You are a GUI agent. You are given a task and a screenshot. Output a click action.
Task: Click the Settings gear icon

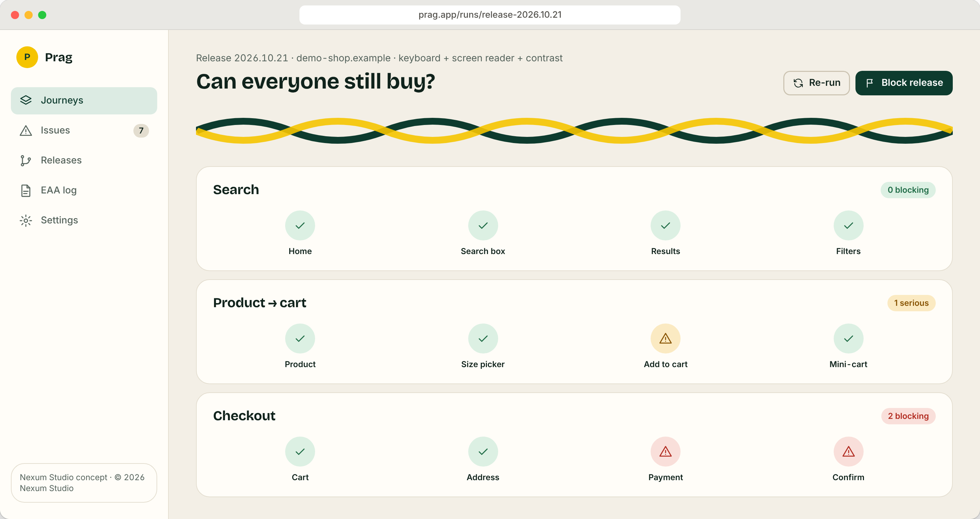[x=26, y=220]
